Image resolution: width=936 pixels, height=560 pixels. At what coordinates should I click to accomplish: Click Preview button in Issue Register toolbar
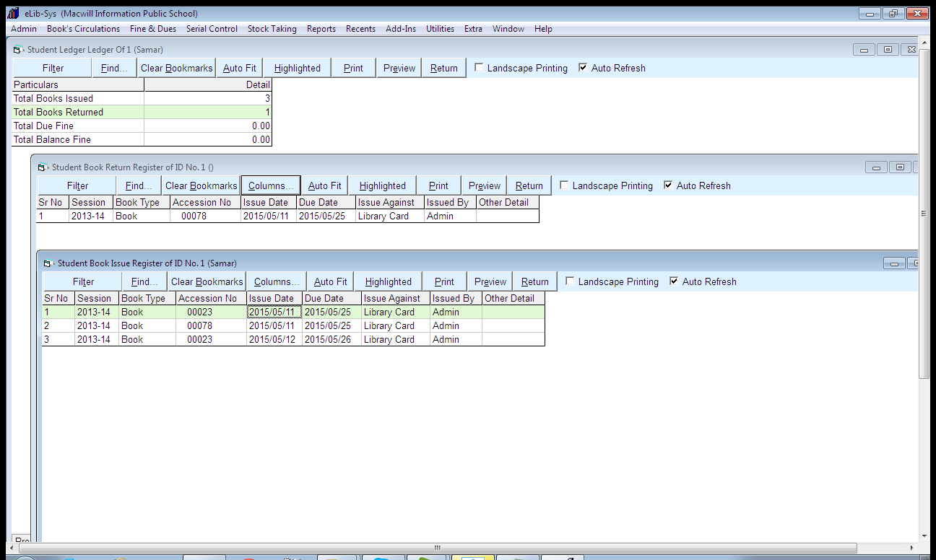(x=490, y=281)
